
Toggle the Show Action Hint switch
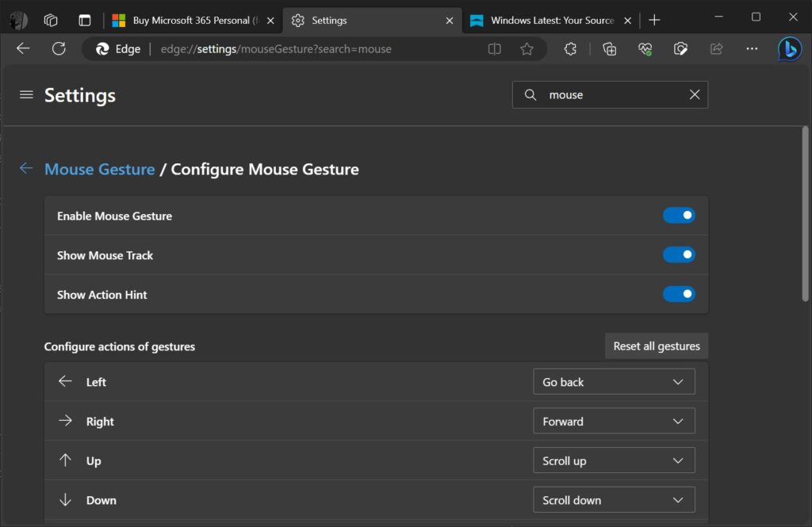pyautogui.click(x=679, y=293)
